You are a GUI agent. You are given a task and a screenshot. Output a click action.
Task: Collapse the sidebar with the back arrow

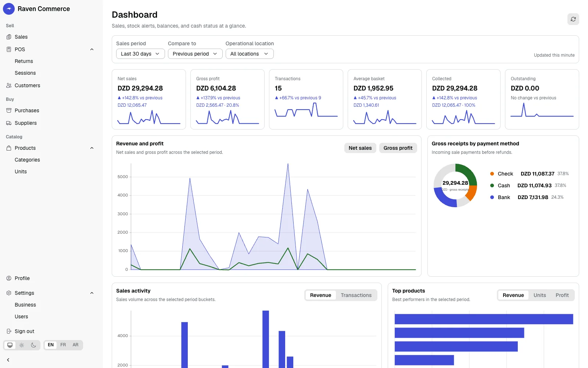[8, 360]
